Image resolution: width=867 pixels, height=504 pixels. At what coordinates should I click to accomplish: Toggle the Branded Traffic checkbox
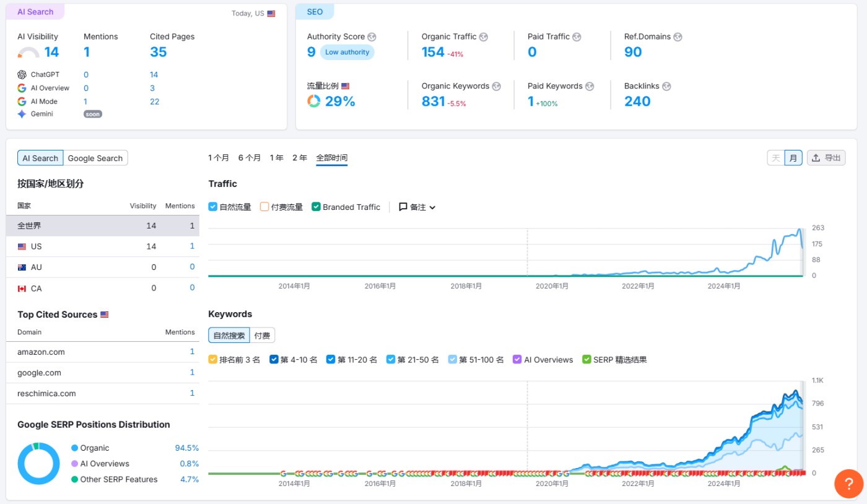(x=316, y=207)
